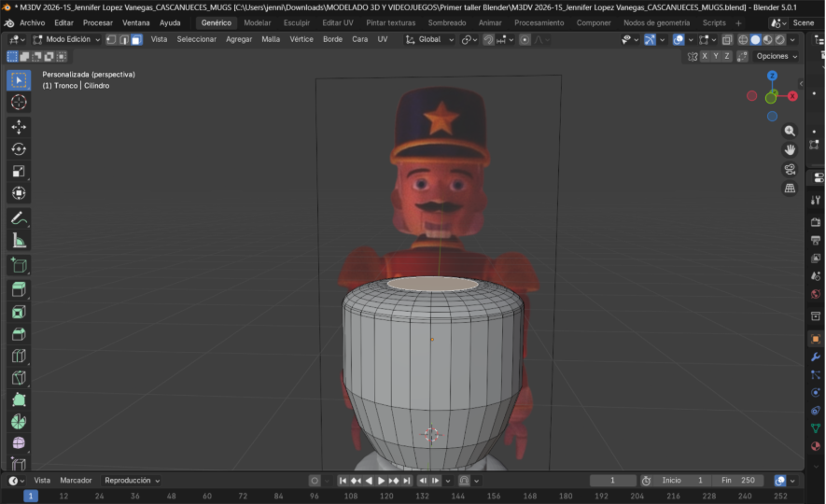Image resolution: width=826 pixels, height=504 pixels.
Task: Open the Reproducción timeline popover
Action: click(x=132, y=480)
